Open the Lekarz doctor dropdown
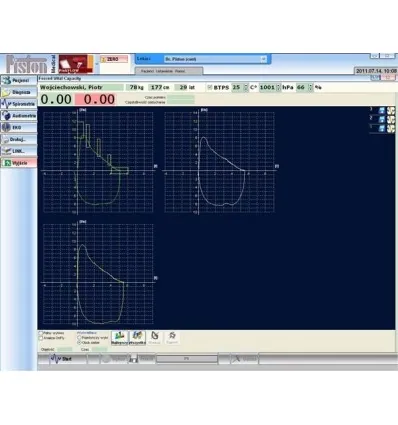398x425 pixels. click(x=215, y=59)
